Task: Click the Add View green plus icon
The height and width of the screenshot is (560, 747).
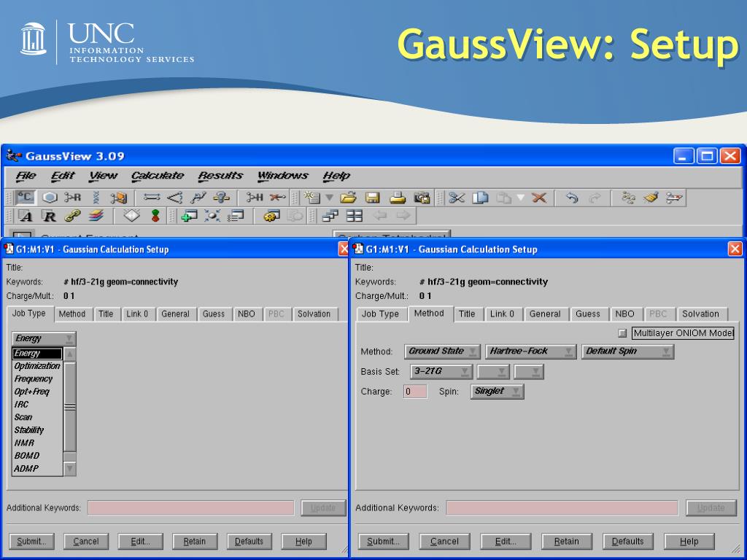Action: (189, 216)
